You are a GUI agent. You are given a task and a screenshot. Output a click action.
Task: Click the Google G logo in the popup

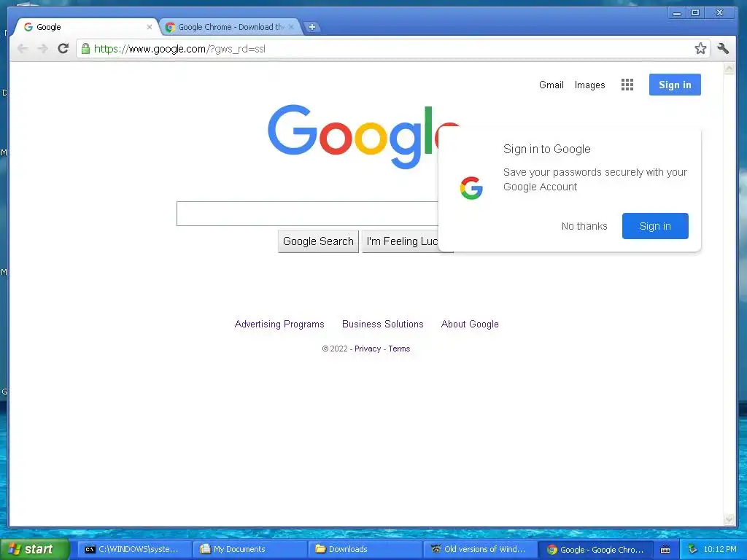click(x=471, y=188)
